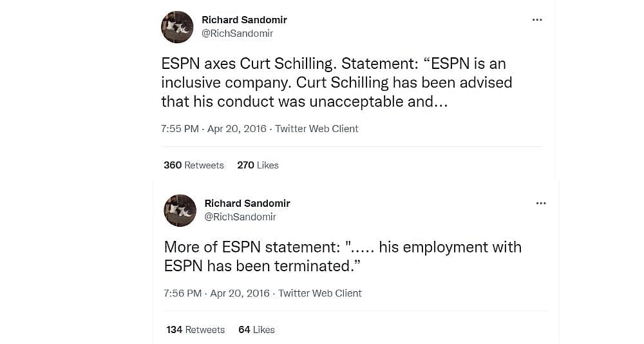This screenshot has width=644, height=344.
Task: View the 134 Retweets list
Action: pyautogui.click(x=196, y=329)
